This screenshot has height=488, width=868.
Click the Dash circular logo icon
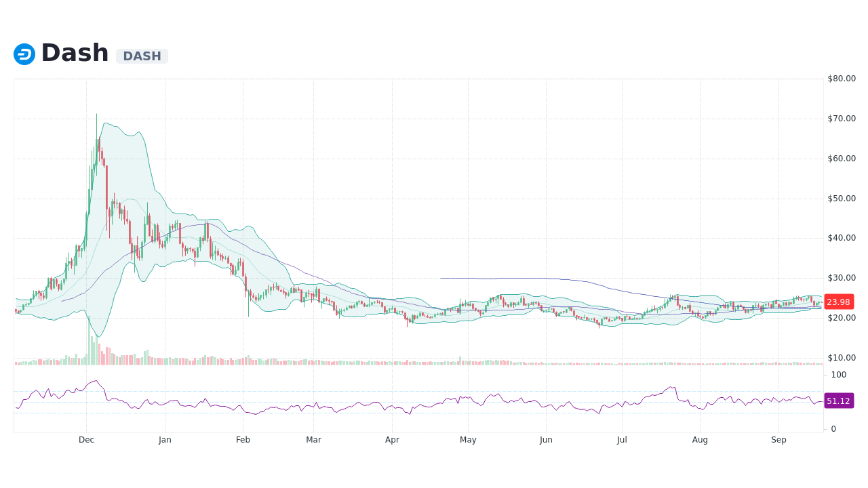(x=23, y=54)
